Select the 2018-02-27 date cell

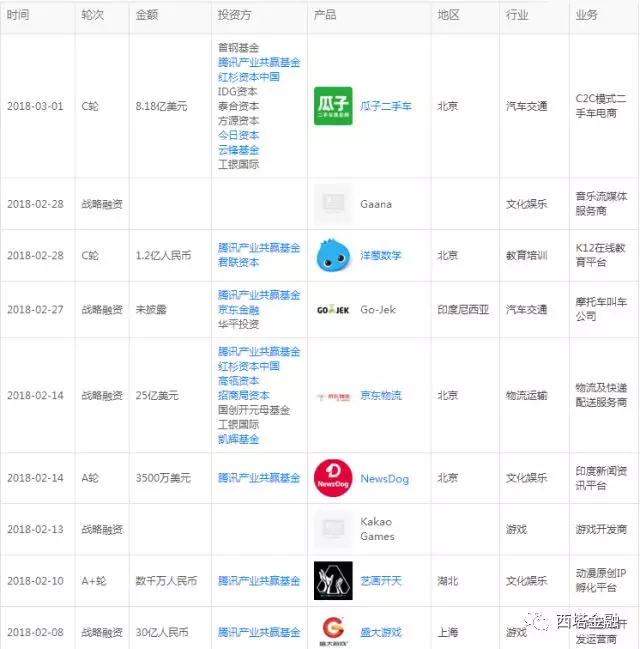[35, 310]
